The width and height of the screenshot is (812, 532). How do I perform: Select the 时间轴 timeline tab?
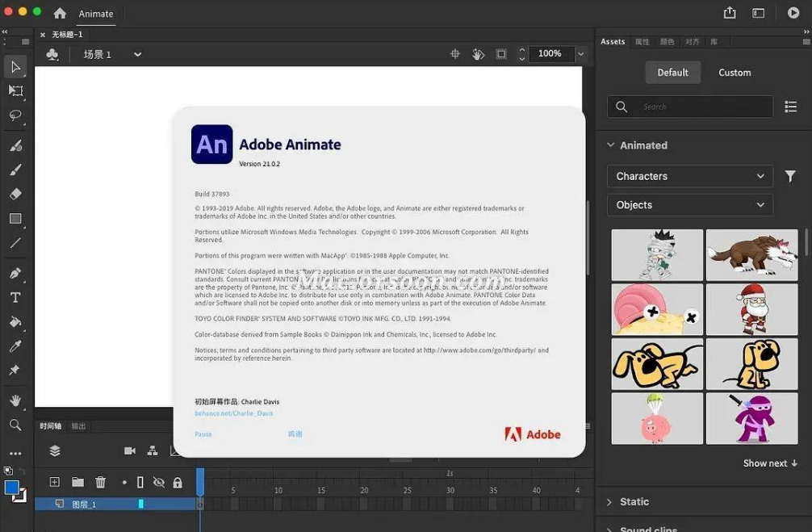pyautogui.click(x=50, y=425)
